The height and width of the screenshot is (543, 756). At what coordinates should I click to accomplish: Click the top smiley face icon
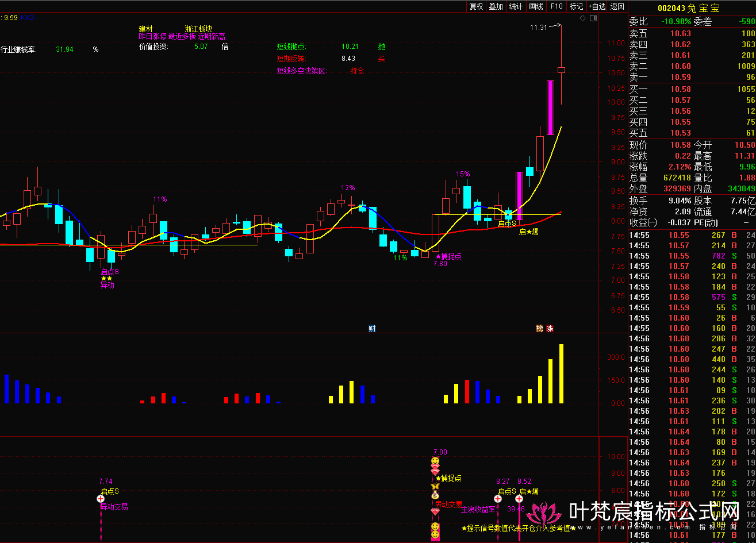point(435,461)
